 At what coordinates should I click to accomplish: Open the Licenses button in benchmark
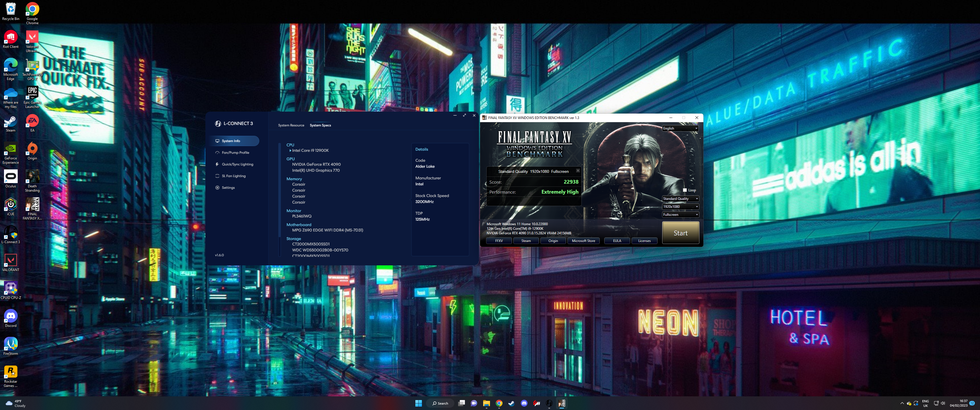click(644, 241)
